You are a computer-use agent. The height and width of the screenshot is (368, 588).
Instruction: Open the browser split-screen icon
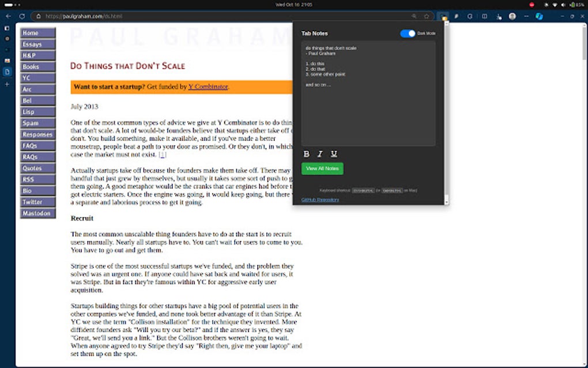[x=484, y=16]
